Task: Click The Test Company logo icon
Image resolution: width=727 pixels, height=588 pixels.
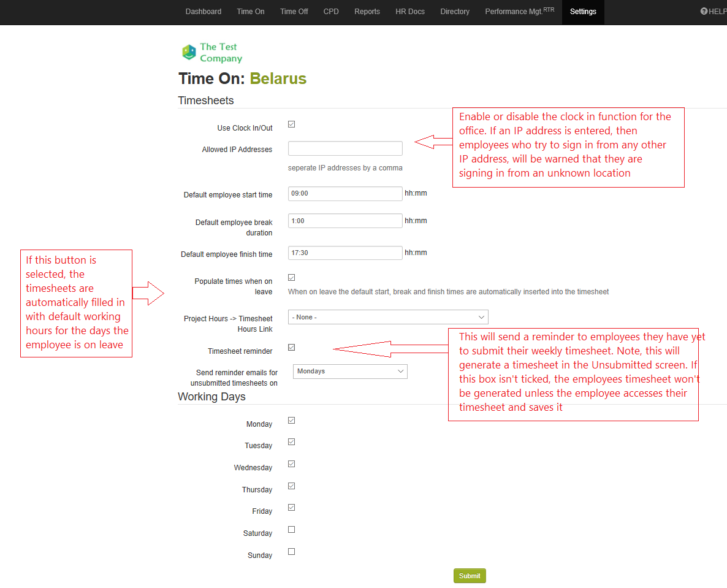Action: tap(189, 53)
